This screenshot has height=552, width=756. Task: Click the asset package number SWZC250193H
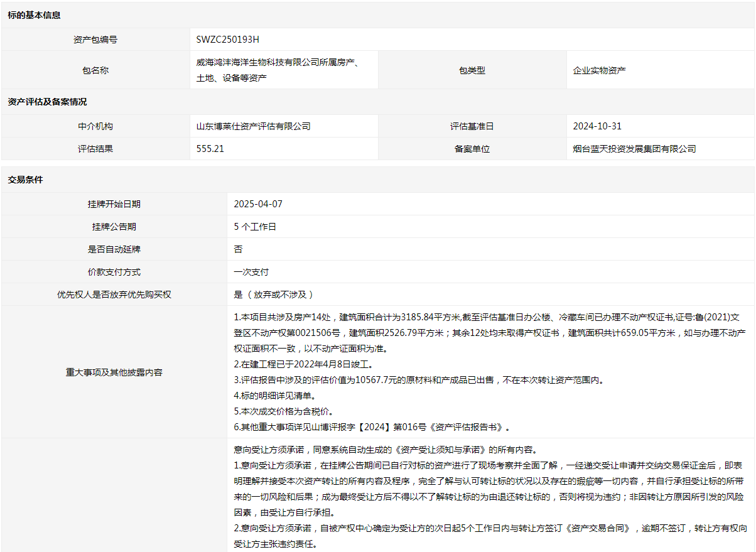coord(227,39)
